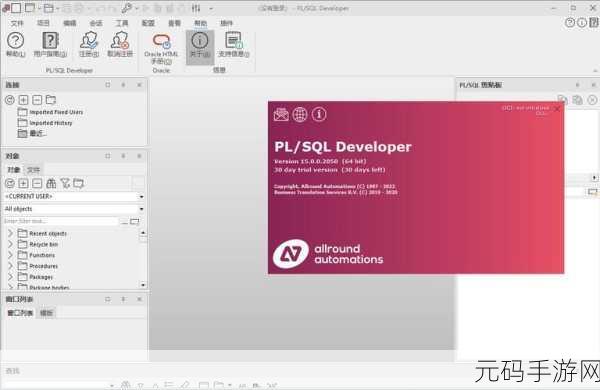This screenshot has height=390, width=600.
Task: Remove connection using minus icon in 连接 panel
Action: pos(37,100)
